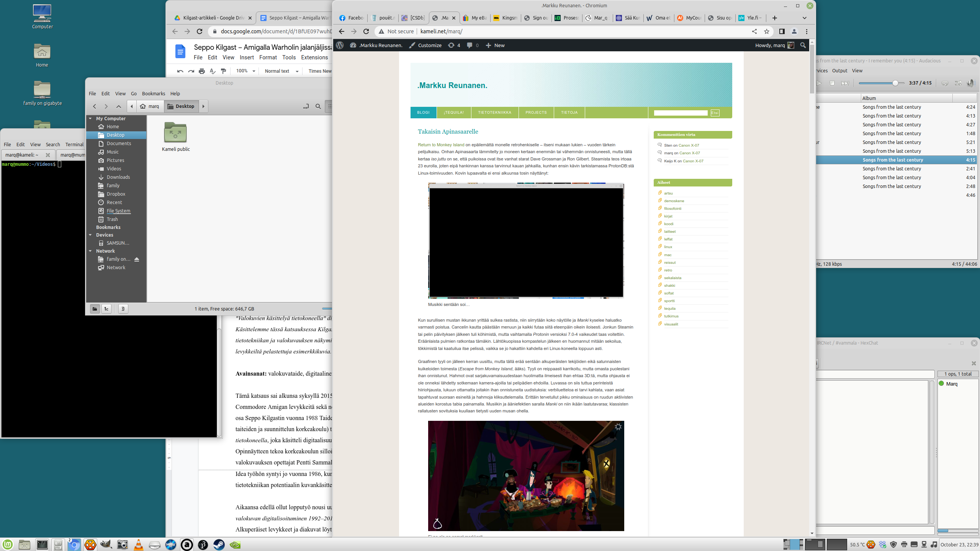Image resolution: width=980 pixels, height=551 pixels.
Task: Show the tree view icon in file manager status bar
Action: pos(106,309)
